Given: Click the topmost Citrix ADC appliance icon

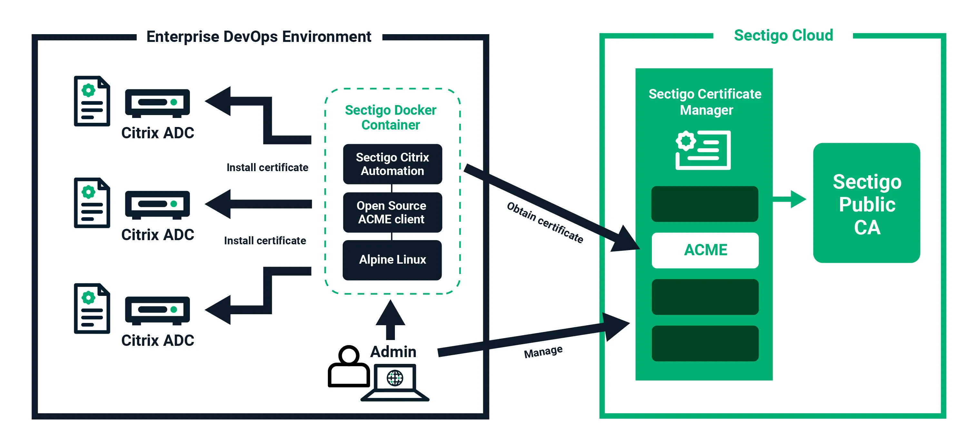Looking at the screenshot, I should [157, 103].
